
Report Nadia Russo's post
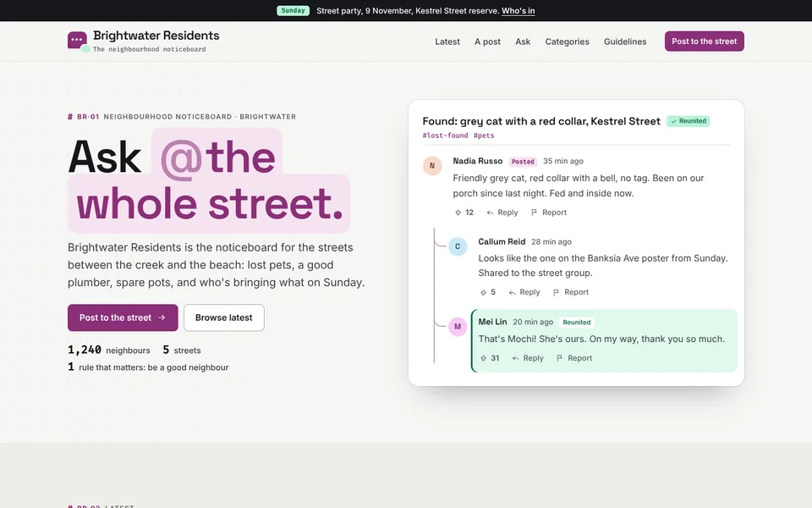(x=548, y=213)
